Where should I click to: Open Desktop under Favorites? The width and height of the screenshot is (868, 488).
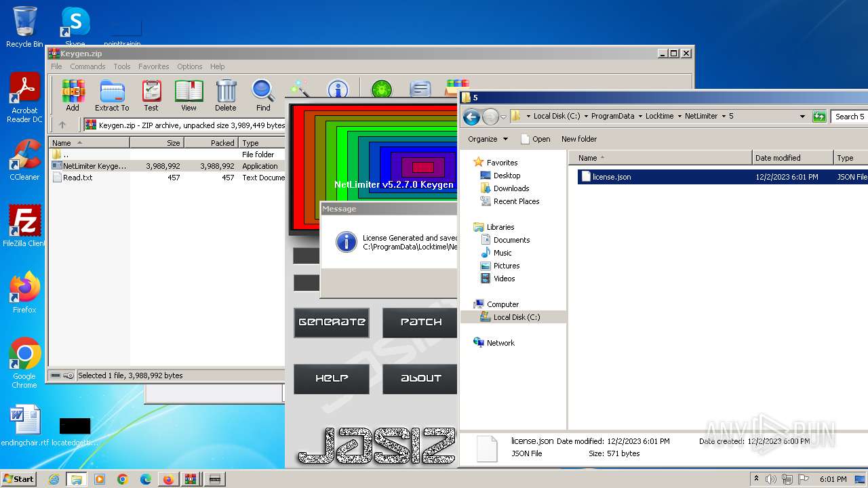(x=507, y=176)
